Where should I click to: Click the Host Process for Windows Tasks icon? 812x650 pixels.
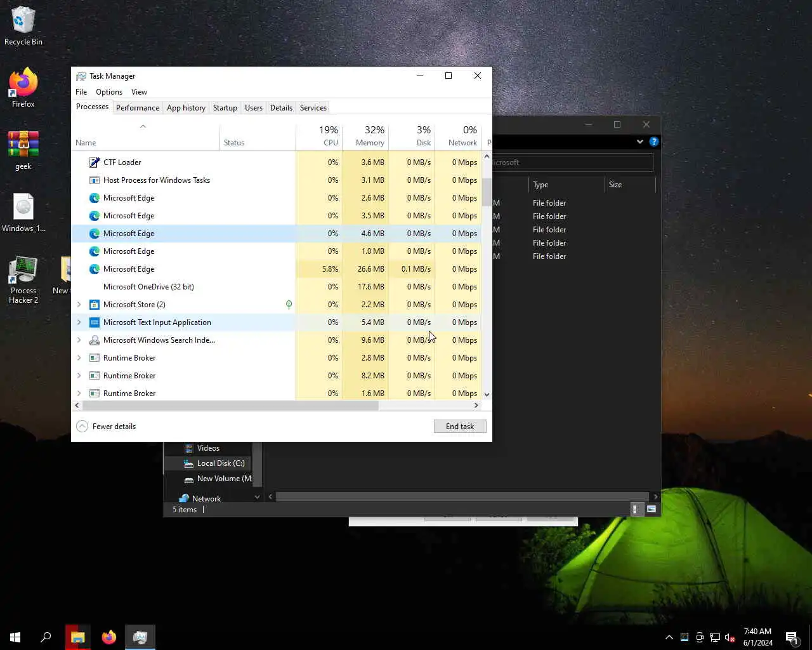click(x=95, y=180)
